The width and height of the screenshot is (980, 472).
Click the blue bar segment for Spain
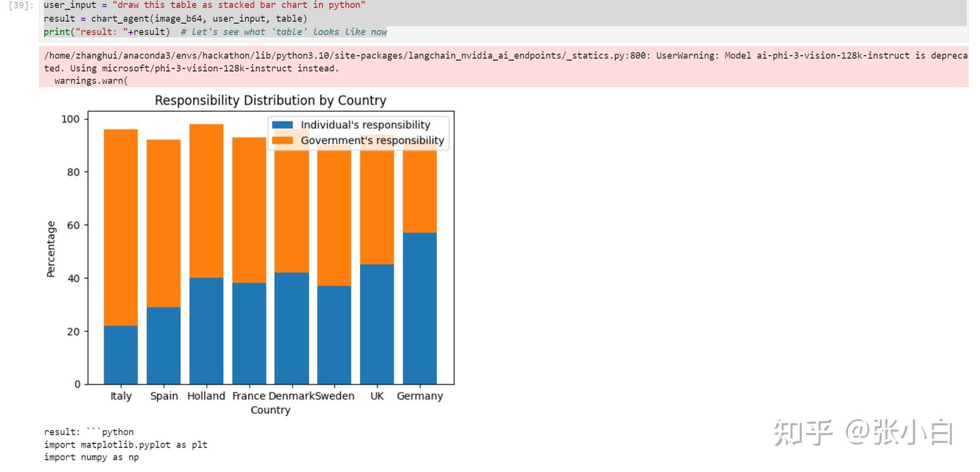[164, 345]
